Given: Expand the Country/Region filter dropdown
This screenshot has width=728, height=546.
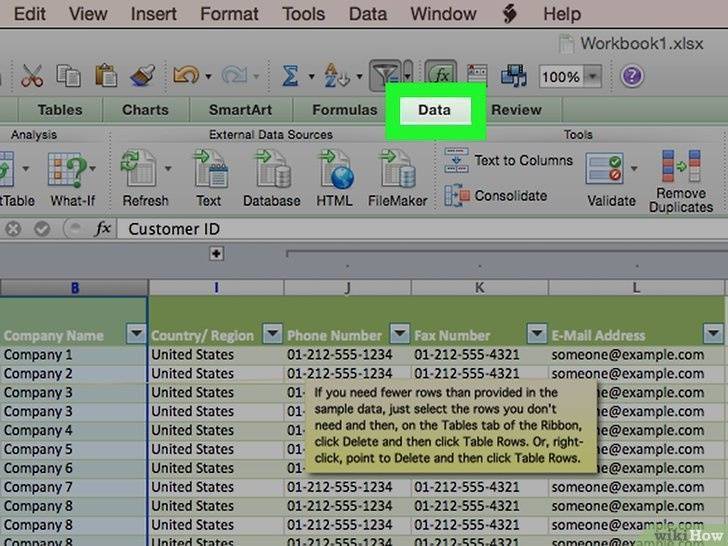Looking at the screenshot, I should point(271,335).
